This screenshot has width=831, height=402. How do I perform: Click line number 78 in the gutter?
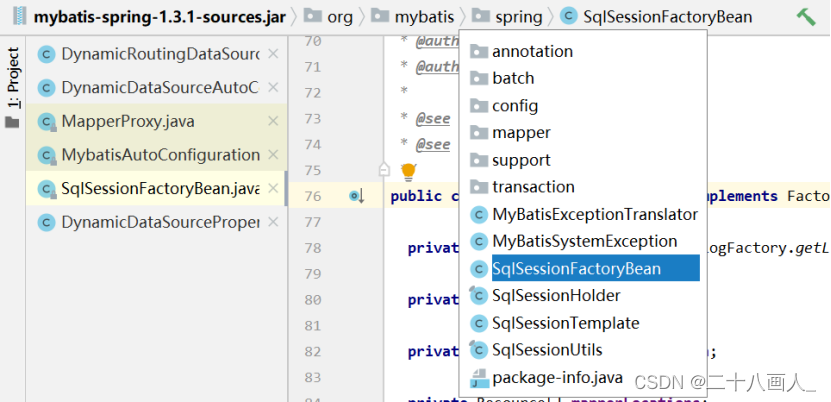(313, 248)
